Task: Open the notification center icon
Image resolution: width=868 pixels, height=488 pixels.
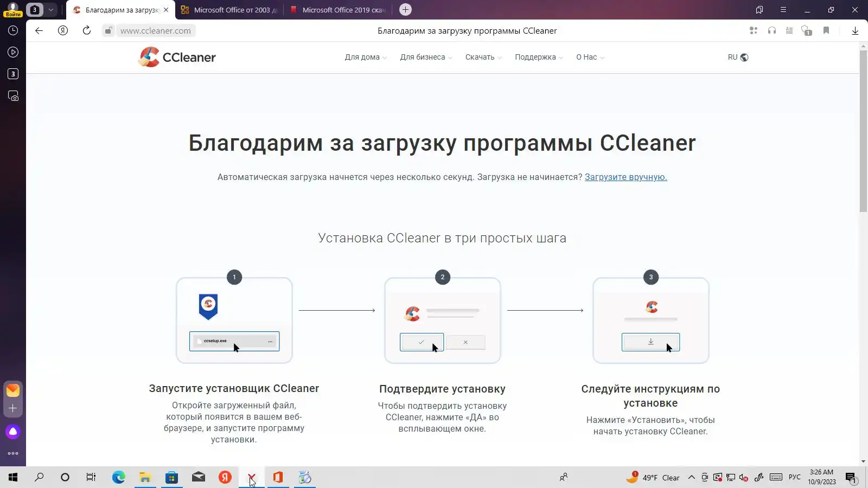Action: click(851, 478)
